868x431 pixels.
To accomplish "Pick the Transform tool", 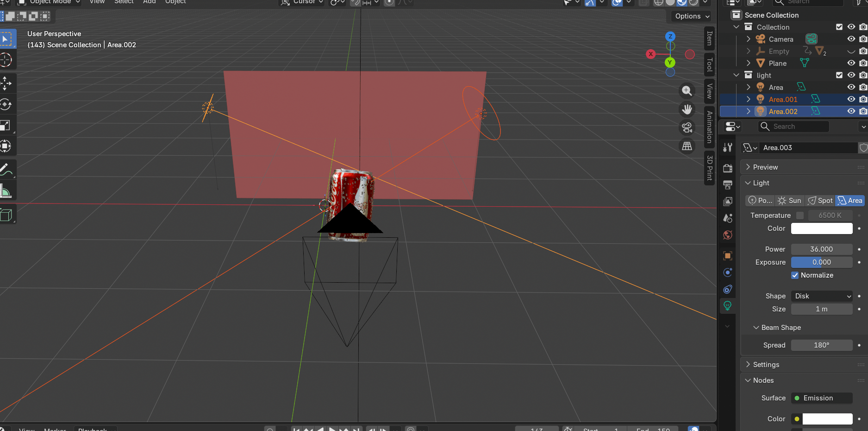I will point(6,146).
